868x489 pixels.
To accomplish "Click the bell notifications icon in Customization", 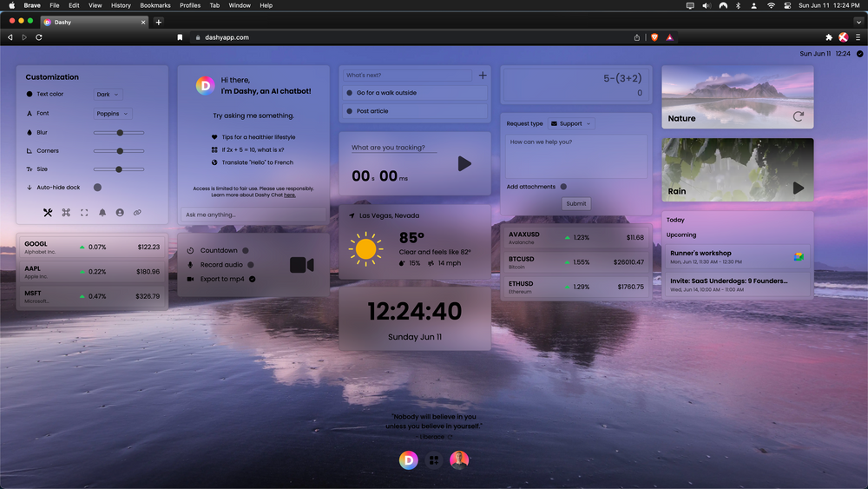I will tap(102, 213).
